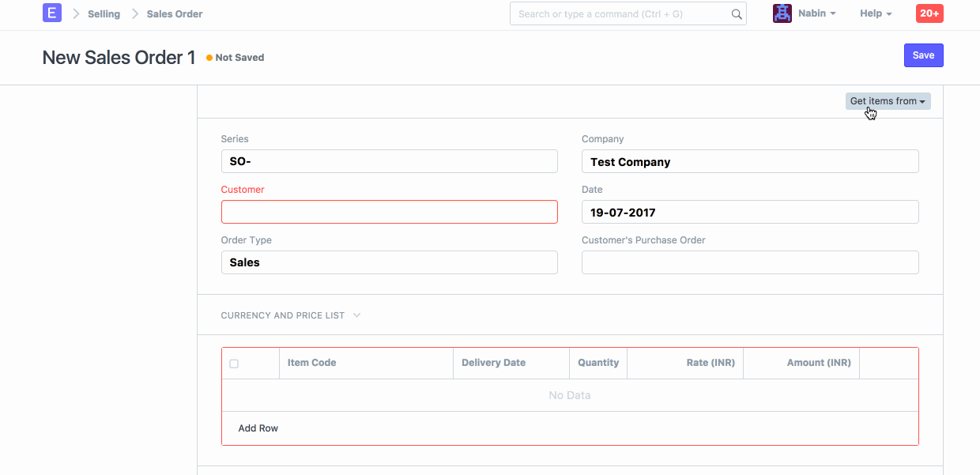980x475 pixels.
Task: Click Add Row in items table
Action: point(258,428)
